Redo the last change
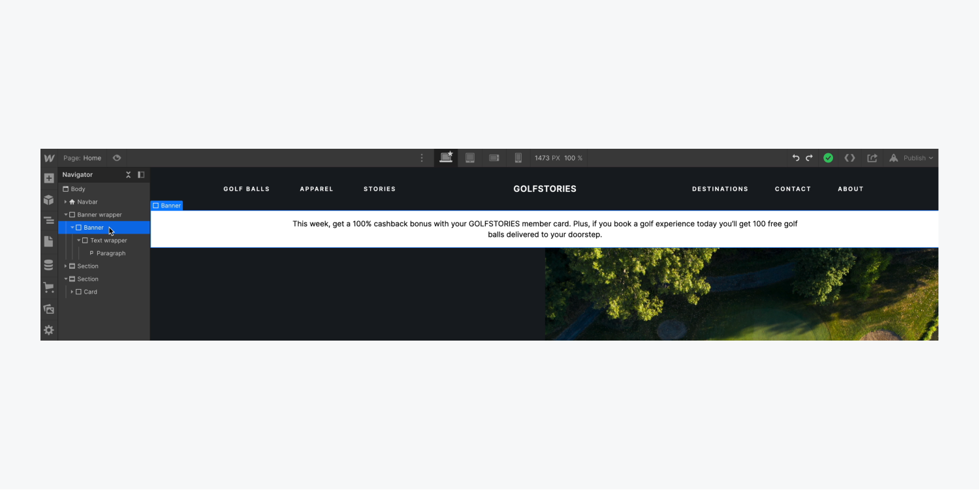 pyautogui.click(x=809, y=158)
